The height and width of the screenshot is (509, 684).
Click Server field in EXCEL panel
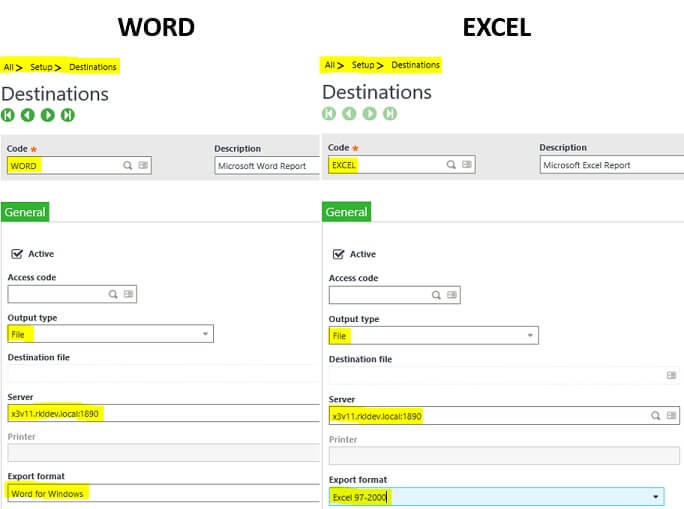504,416
